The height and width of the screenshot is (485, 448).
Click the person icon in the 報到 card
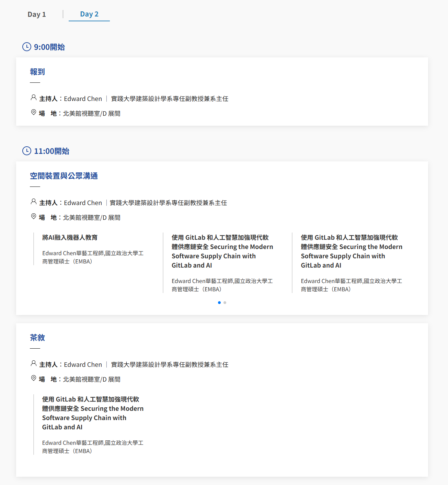(34, 98)
